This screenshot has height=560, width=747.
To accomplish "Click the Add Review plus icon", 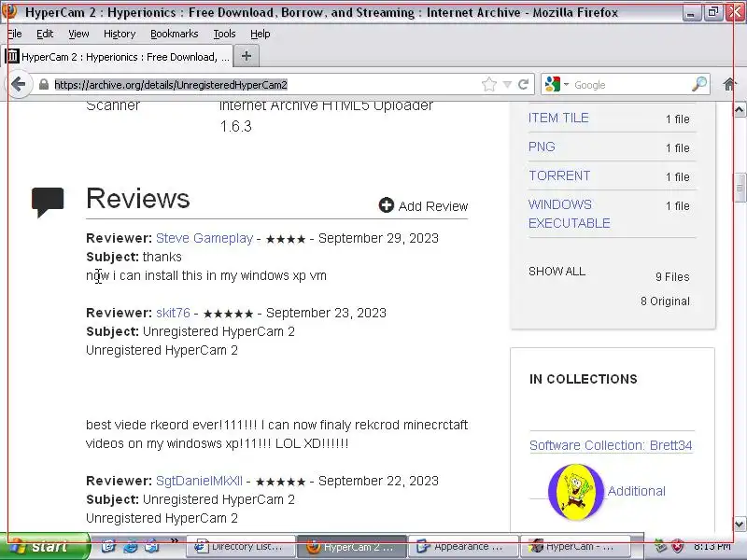I will coord(387,205).
